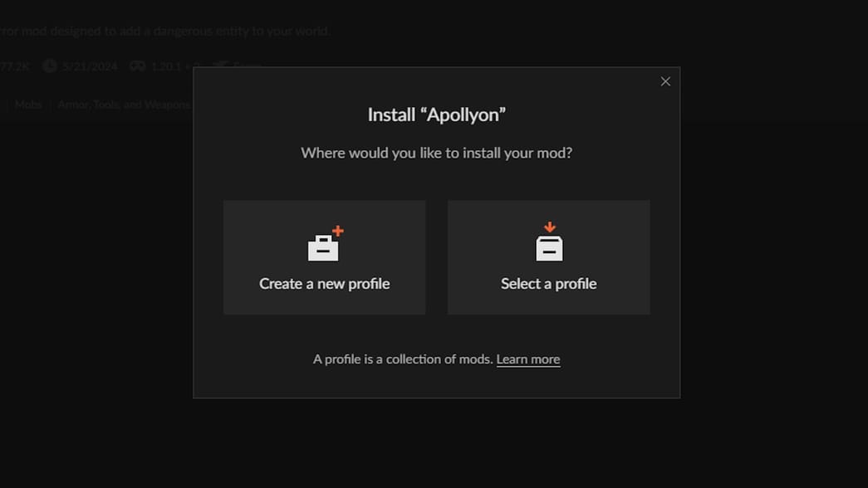Click the game controller icon next to 1.20.1
The image size is (868, 488).
(137, 66)
